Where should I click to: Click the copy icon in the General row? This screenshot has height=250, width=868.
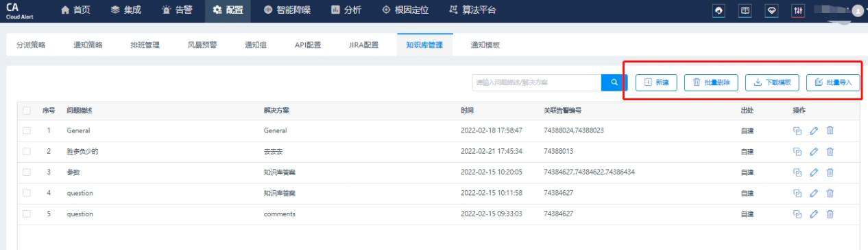point(797,130)
